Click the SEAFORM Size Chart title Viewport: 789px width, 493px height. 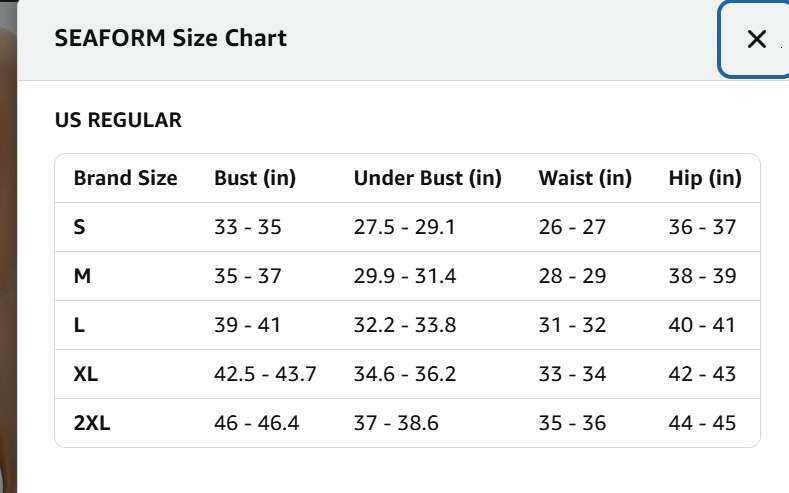(170, 38)
